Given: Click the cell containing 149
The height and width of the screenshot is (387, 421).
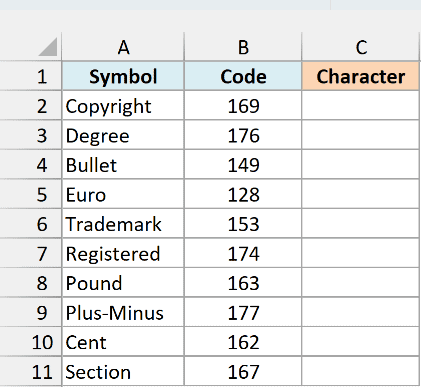Looking at the screenshot, I should tap(243, 165).
